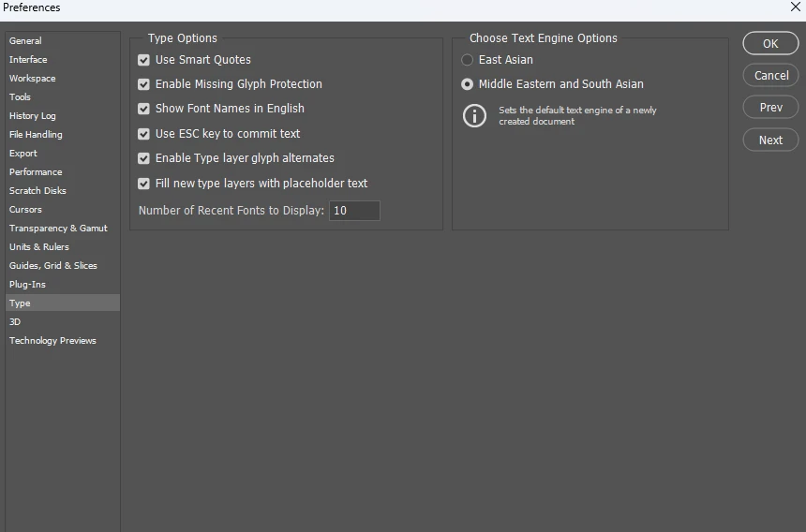Screen dimensions: 806x532
Task: Click the Cancel button
Action: point(770,76)
